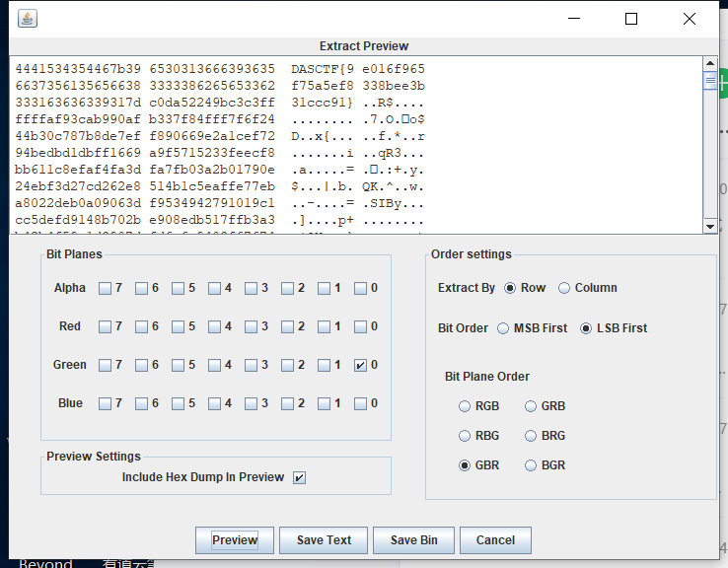This screenshot has height=568, width=728.
Task: Click preview scrollbar up arrow
Action: (x=710, y=63)
